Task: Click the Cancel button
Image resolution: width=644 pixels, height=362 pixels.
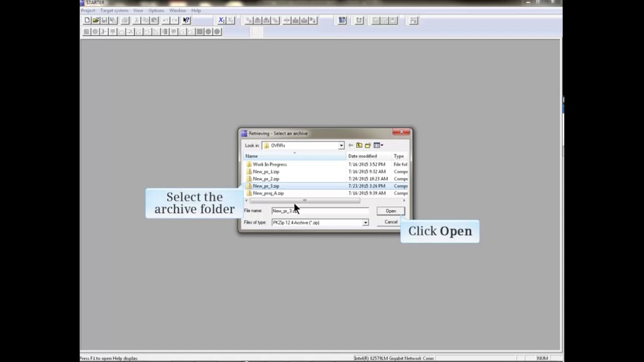Action: click(391, 222)
